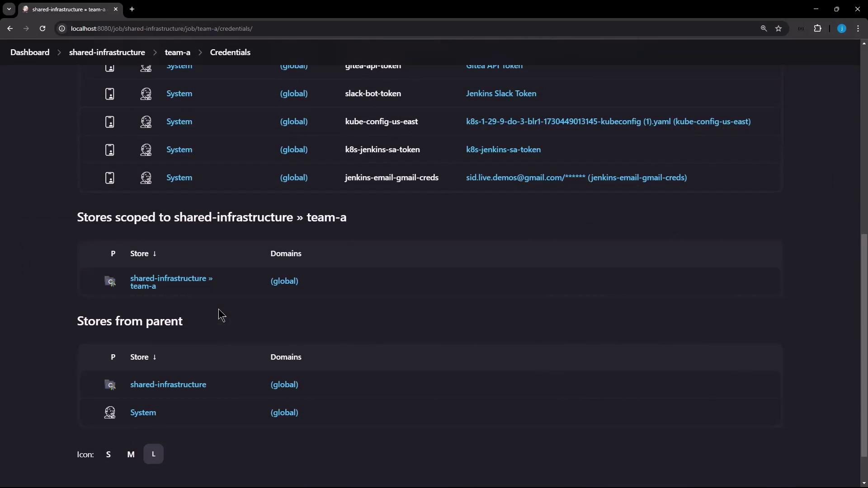Click the jenkins-email-gmail-creds ID text
Image resolution: width=868 pixels, height=488 pixels.
[392, 178]
